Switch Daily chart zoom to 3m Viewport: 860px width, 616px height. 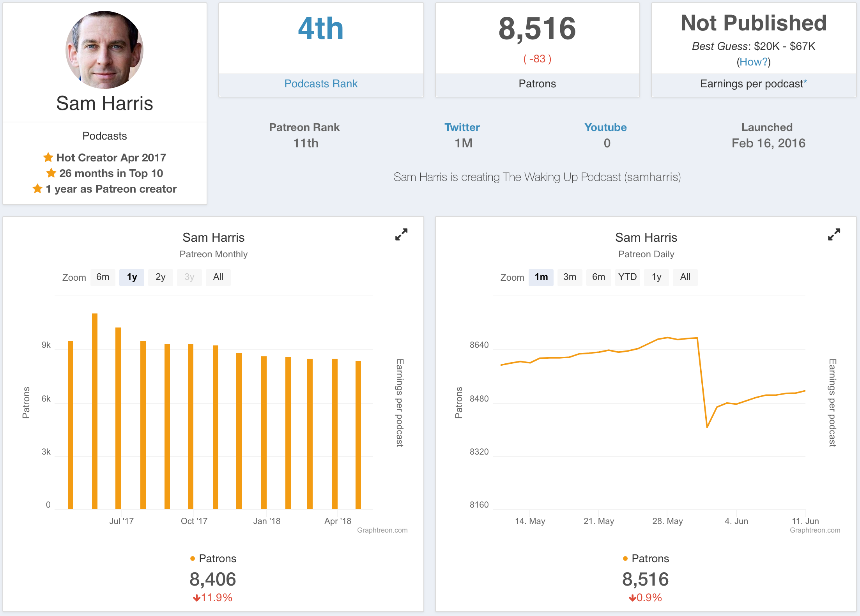(x=570, y=277)
